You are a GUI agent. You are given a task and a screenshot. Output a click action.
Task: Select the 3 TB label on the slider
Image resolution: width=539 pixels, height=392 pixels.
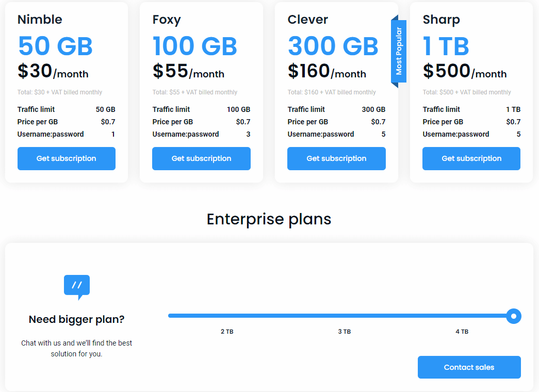point(345,332)
